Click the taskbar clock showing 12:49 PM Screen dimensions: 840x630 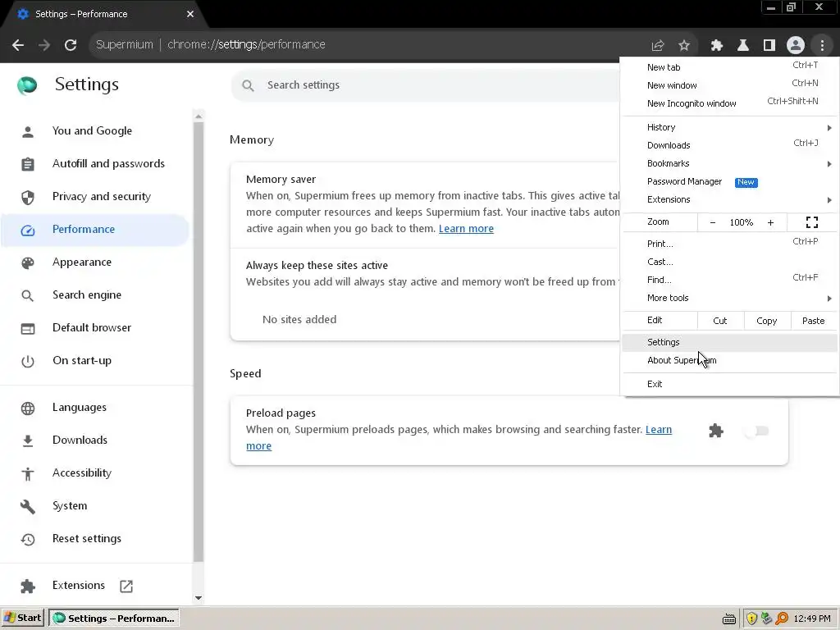click(811, 619)
